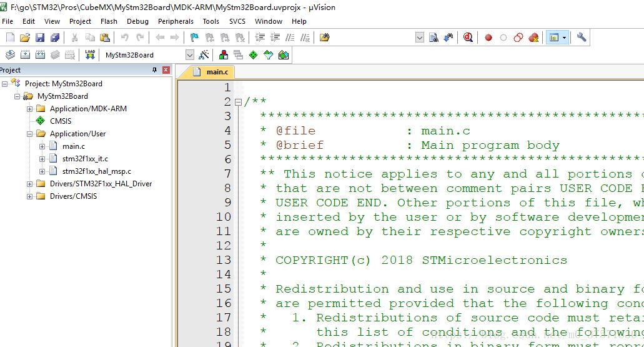The image size is (644, 347).
Task: Click the Download (LOAD) to flash icon
Action: coord(90,55)
